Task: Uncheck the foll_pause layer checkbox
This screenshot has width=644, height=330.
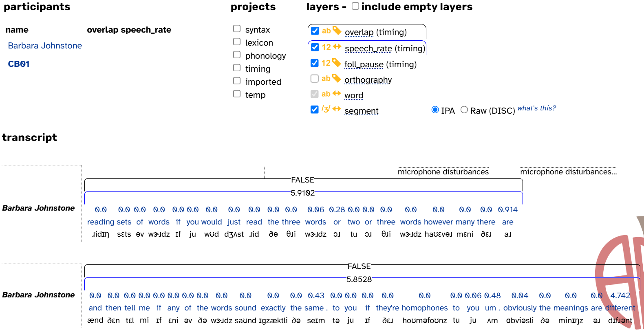Action: coord(315,63)
